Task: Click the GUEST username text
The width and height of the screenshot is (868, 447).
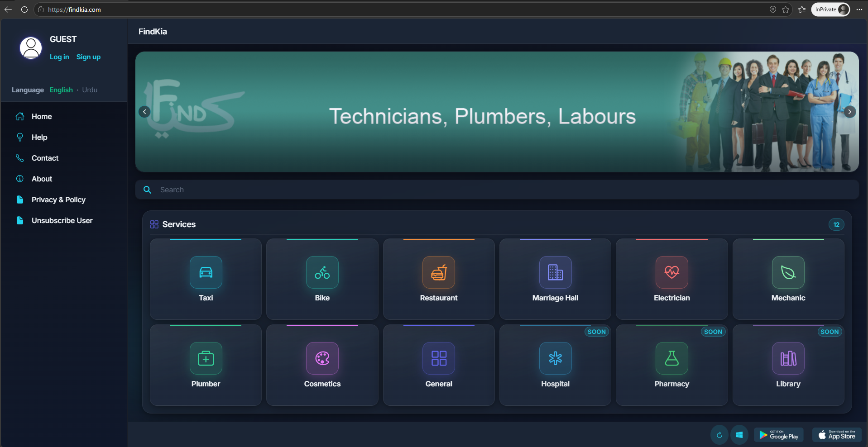Action: 63,39
